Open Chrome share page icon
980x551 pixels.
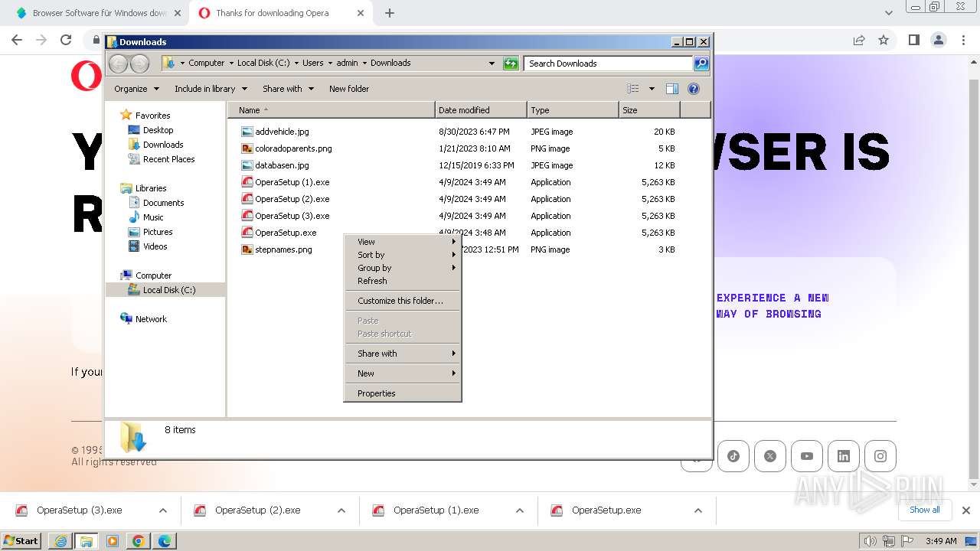859,40
